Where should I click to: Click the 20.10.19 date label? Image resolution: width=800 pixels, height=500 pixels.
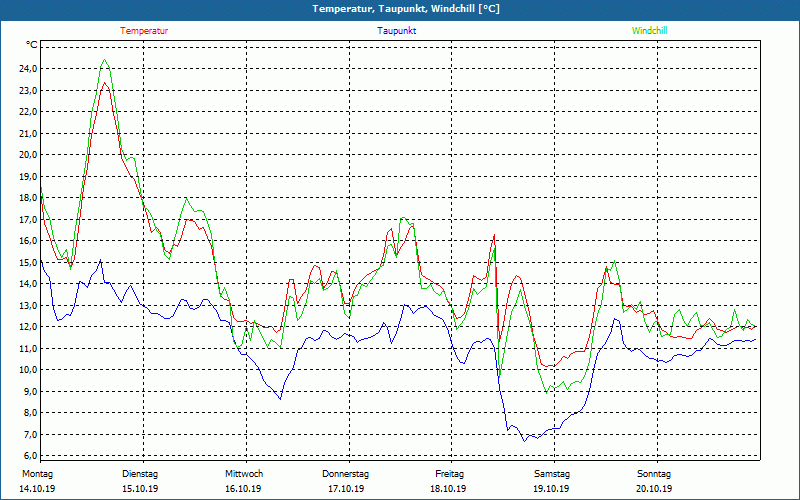(654, 489)
